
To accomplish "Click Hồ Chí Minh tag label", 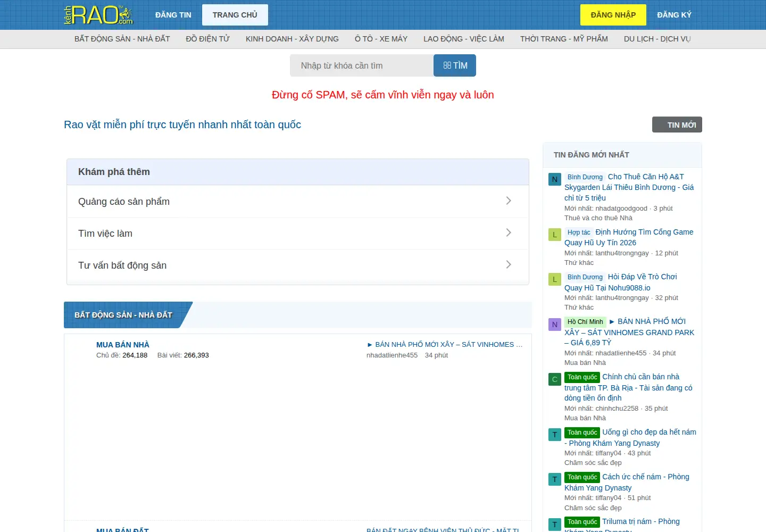I will pos(585,322).
